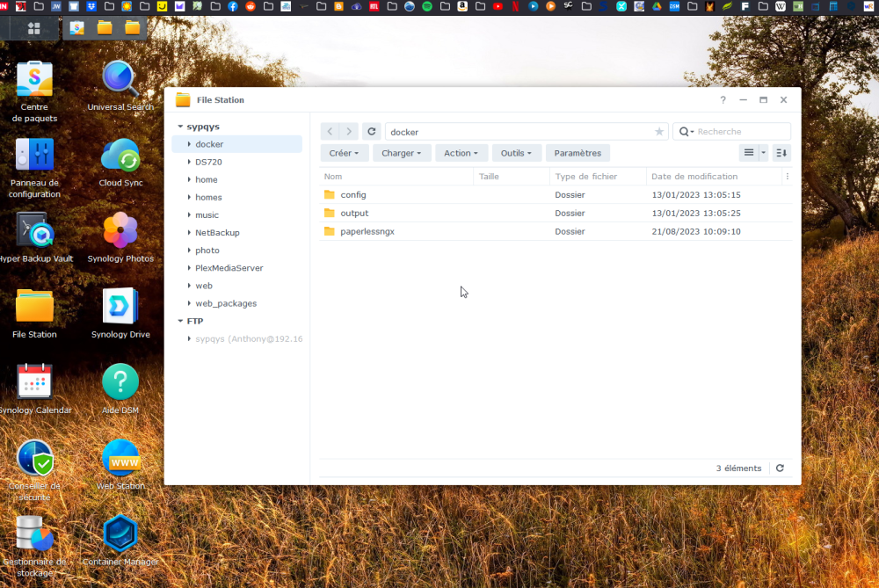
Task: Click the Spotify bookmark in browser bar
Action: click(x=426, y=7)
